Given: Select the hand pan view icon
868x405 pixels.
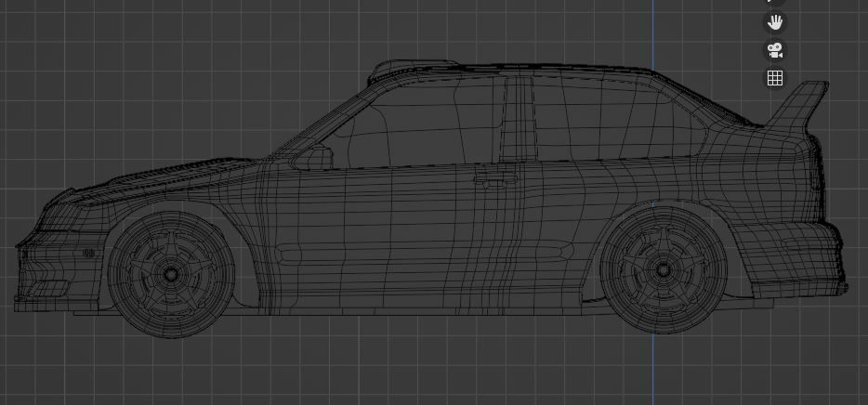Looking at the screenshot, I should pos(775,22).
